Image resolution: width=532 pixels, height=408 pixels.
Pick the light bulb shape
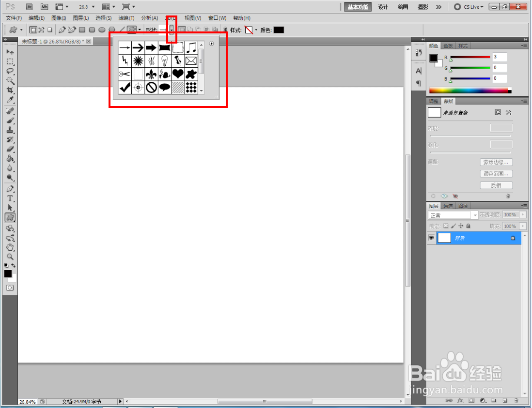pyautogui.click(x=165, y=60)
